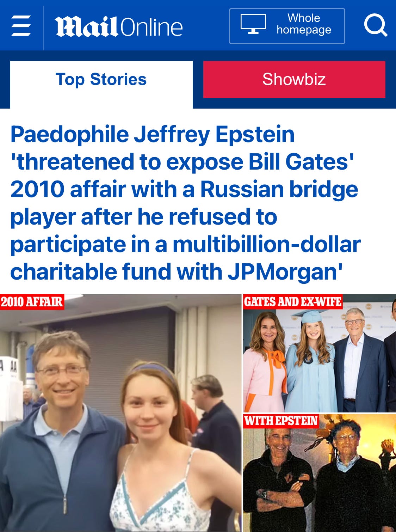
Task: Click the red 'WITH EPSTEIN' caption label
Action: 281,421
